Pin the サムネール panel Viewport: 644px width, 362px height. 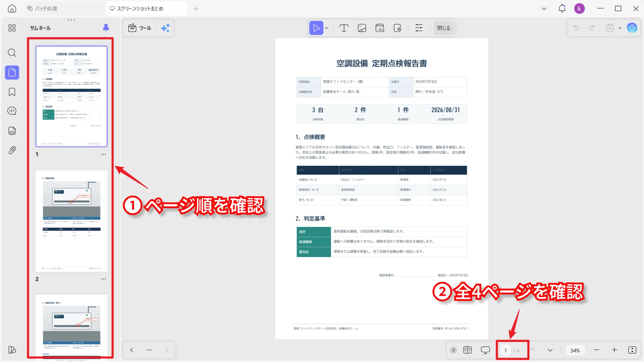(106, 28)
